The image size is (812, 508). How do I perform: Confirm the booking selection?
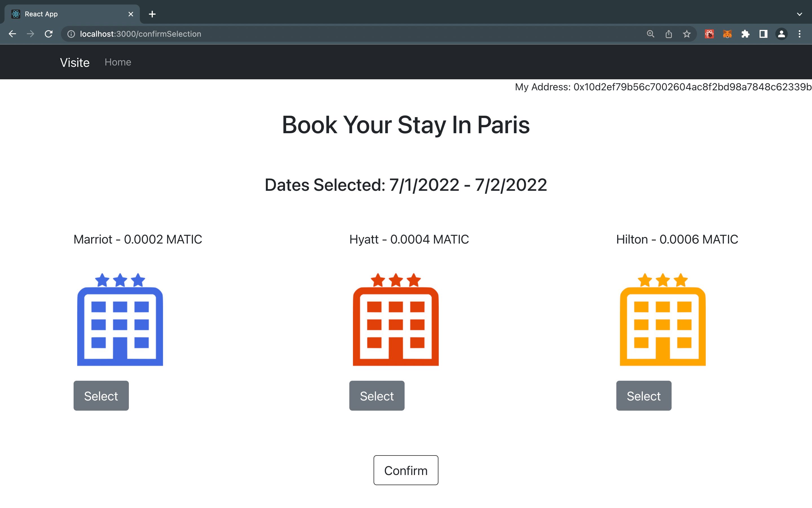[406, 470]
